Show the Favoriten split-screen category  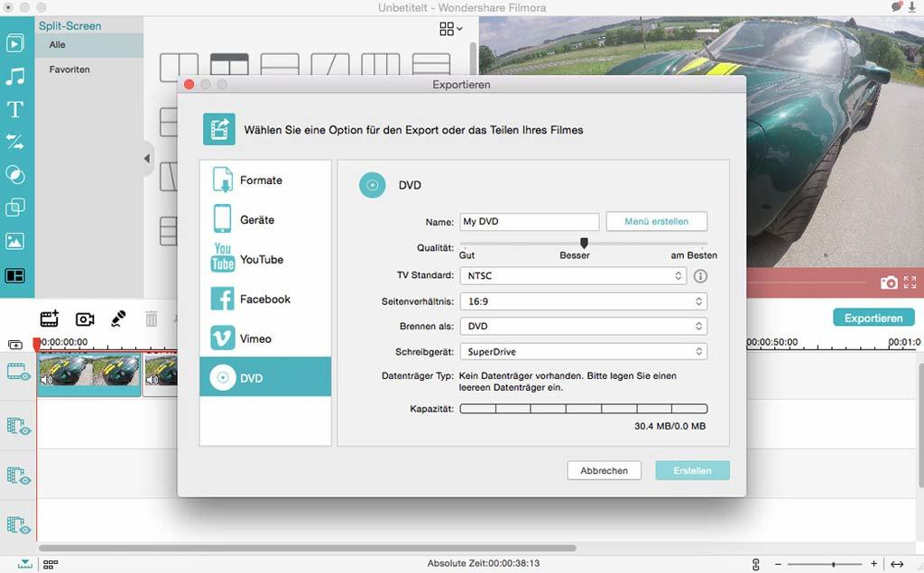[88, 69]
